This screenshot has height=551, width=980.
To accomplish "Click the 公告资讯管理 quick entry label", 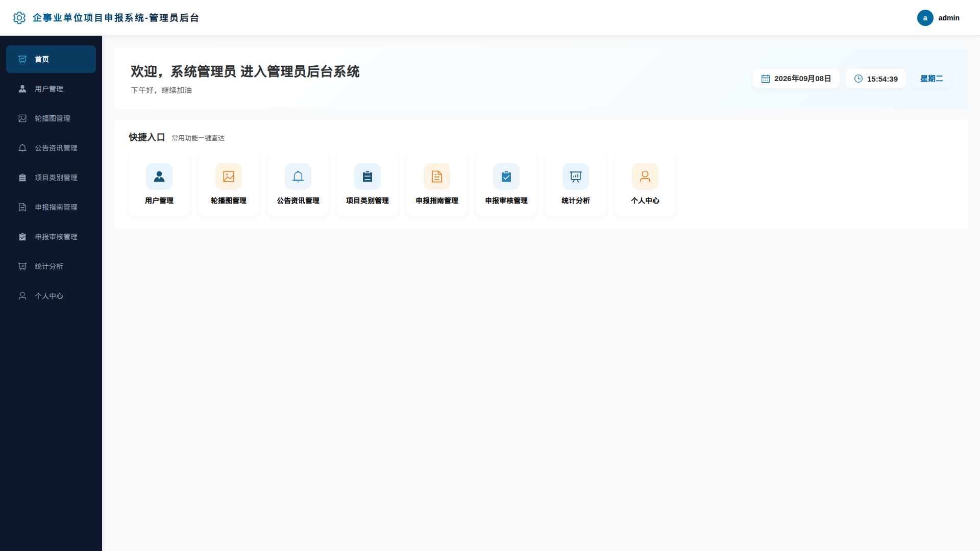I will (298, 201).
